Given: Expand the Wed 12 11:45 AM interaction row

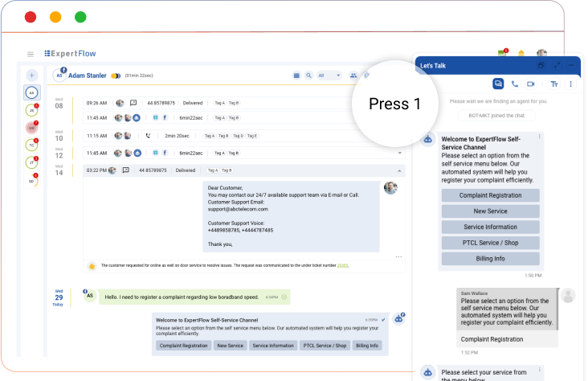Looking at the screenshot, I should tap(400, 154).
